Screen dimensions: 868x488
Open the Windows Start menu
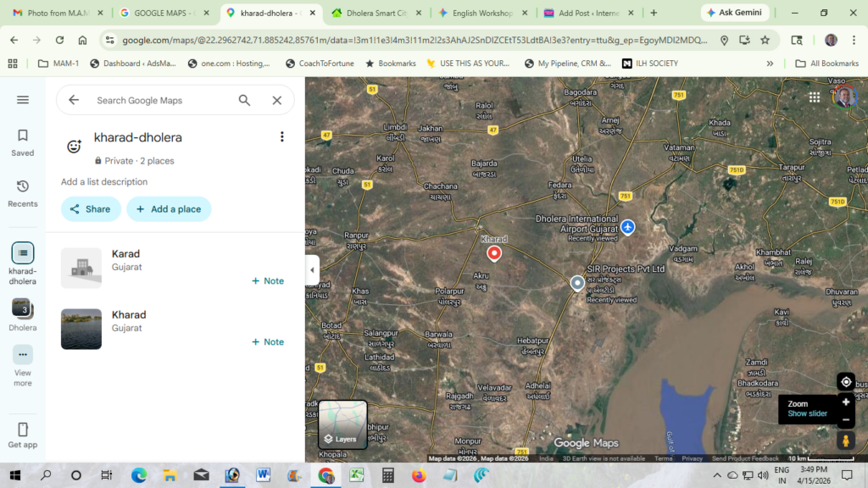(15, 475)
